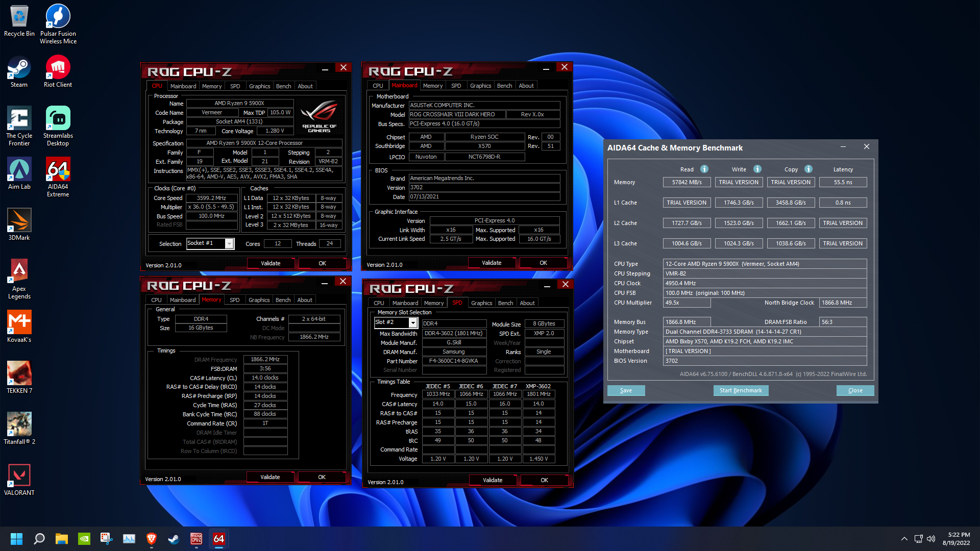Click the North Bridge Clock 1866.8 MHz value
The height and width of the screenshot is (551, 980).
tap(843, 303)
